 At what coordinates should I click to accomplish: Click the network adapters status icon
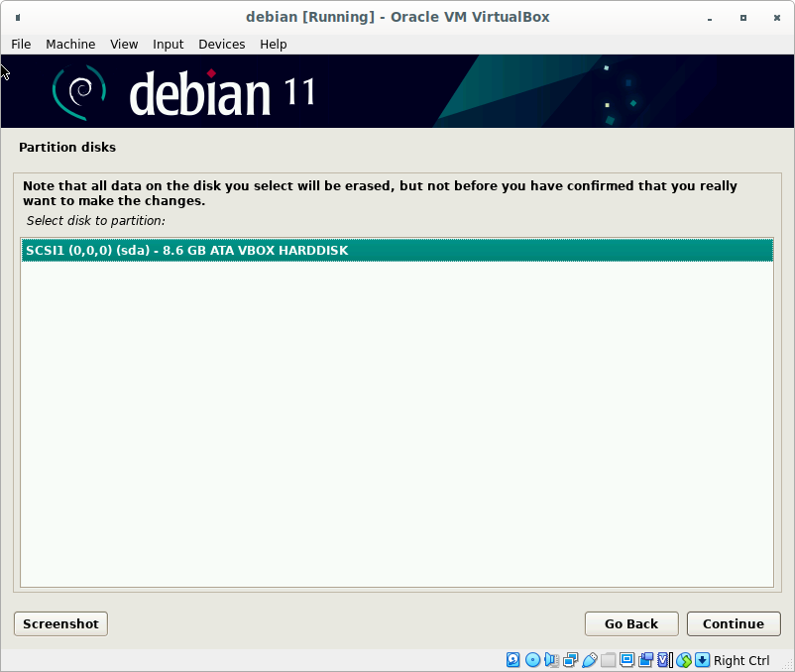(x=570, y=660)
